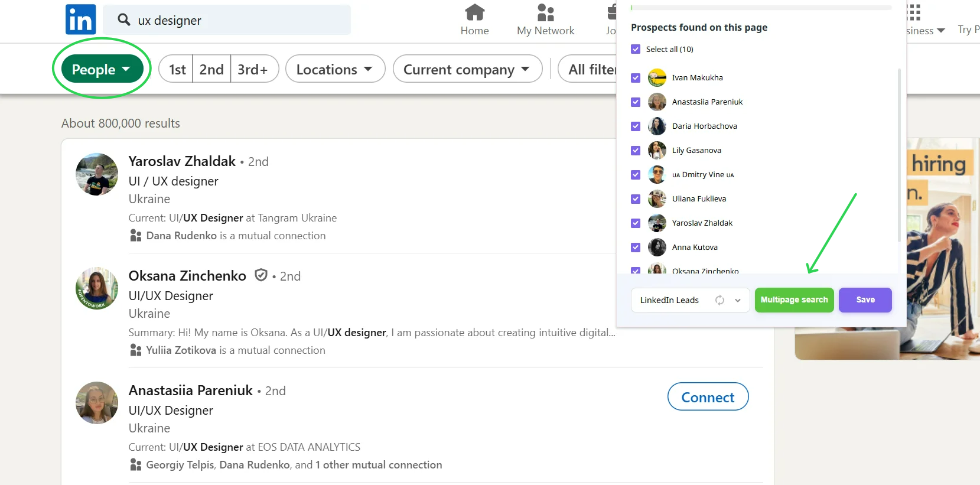Open the Locations filter dropdown
This screenshot has width=980, height=485.
335,69
